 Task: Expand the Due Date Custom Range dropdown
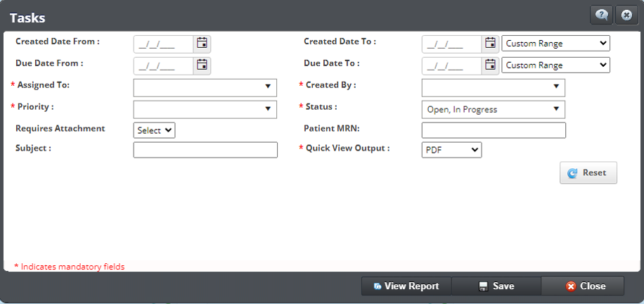click(555, 65)
